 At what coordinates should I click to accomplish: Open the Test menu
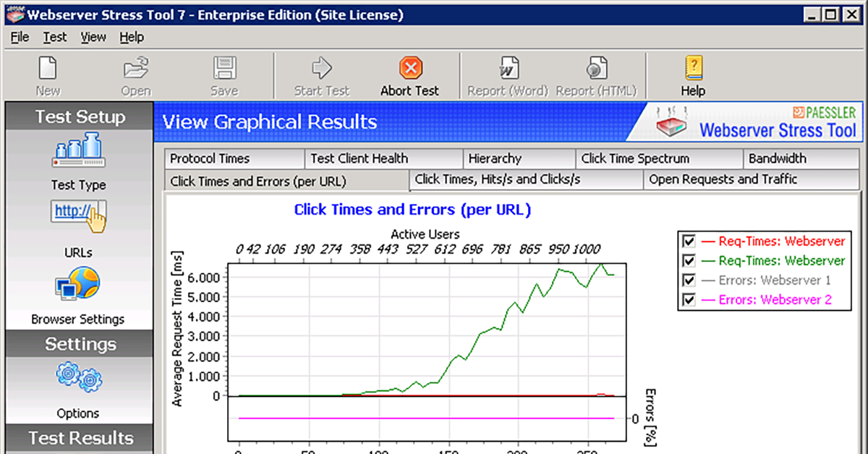[x=54, y=38]
